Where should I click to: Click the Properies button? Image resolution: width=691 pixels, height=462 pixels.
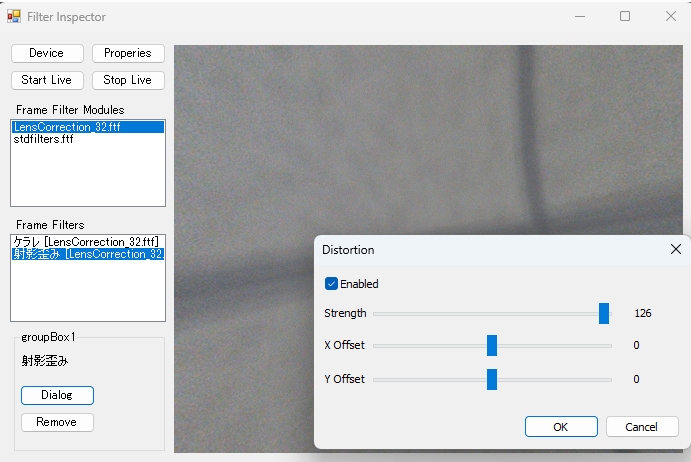[x=128, y=53]
